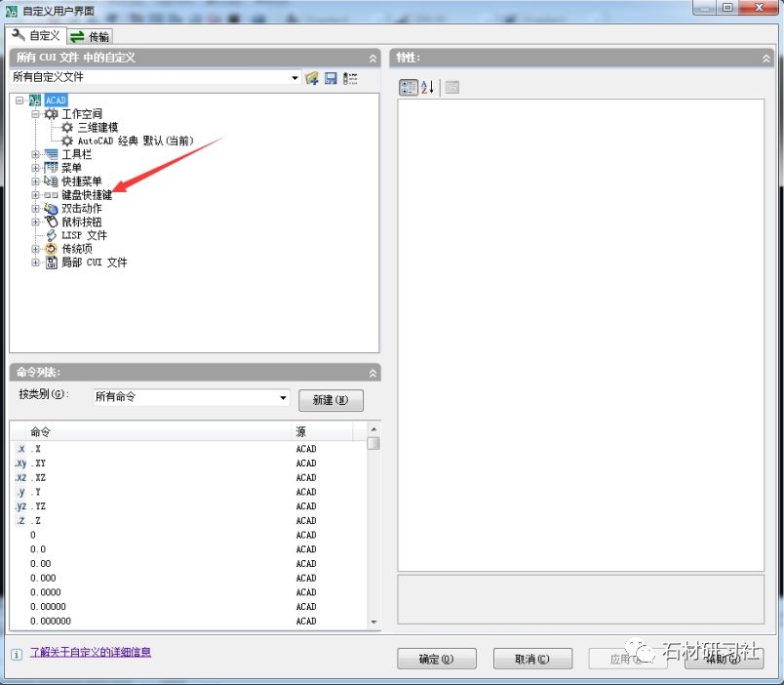This screenshot has height=685, width=784.
Task: Expand the 传统项 node
Action: (35, 249)
